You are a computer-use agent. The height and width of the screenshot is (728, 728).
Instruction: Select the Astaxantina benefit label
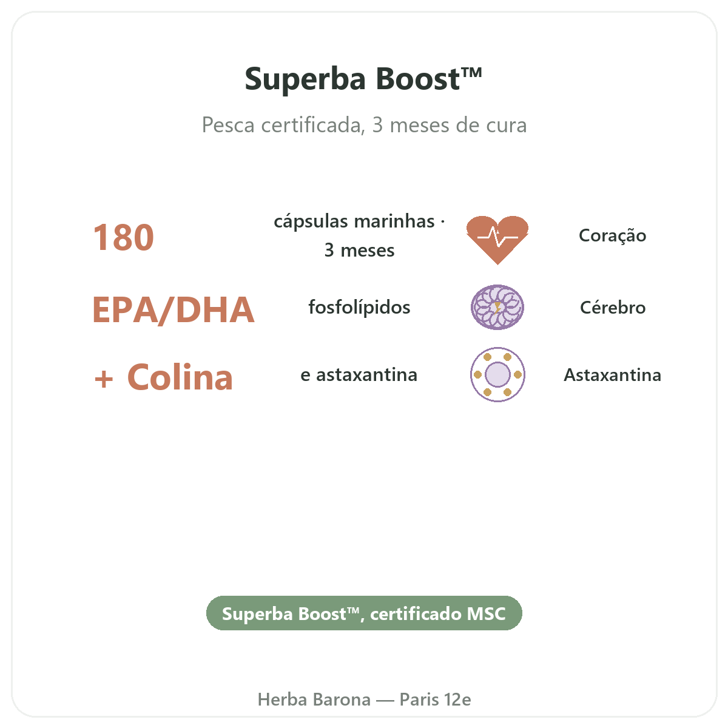click(x=613, y=375)
